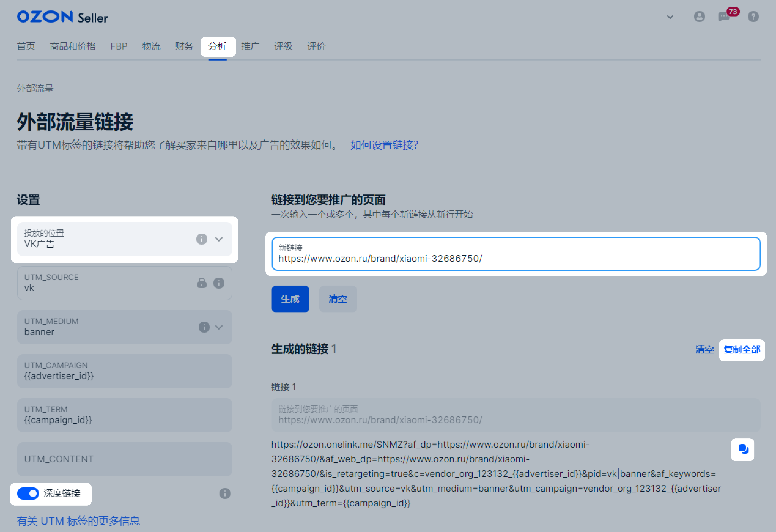Click the info icon beside 深度链接
Image resolution: width=776 pixels, height=532 pixels.
click(x=225, y=494)
